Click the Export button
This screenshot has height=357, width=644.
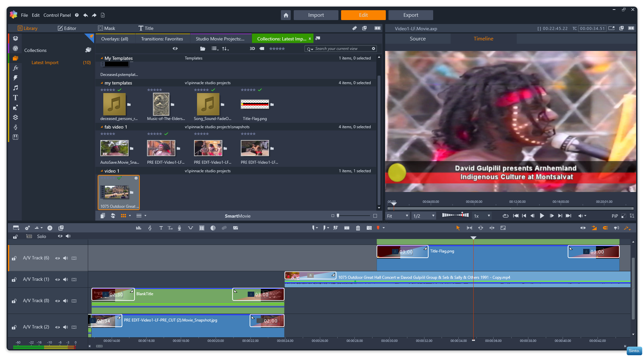410,15
